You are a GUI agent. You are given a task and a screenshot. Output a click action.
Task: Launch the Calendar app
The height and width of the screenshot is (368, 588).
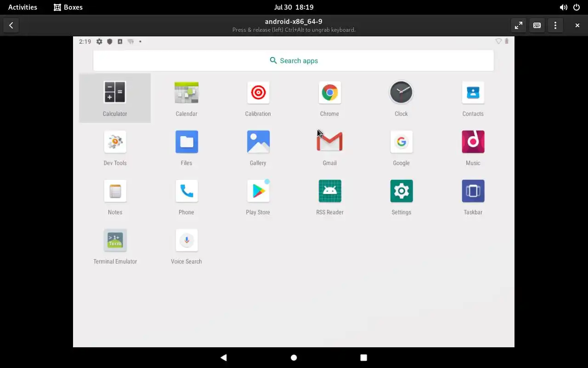(x=187, y=98)
